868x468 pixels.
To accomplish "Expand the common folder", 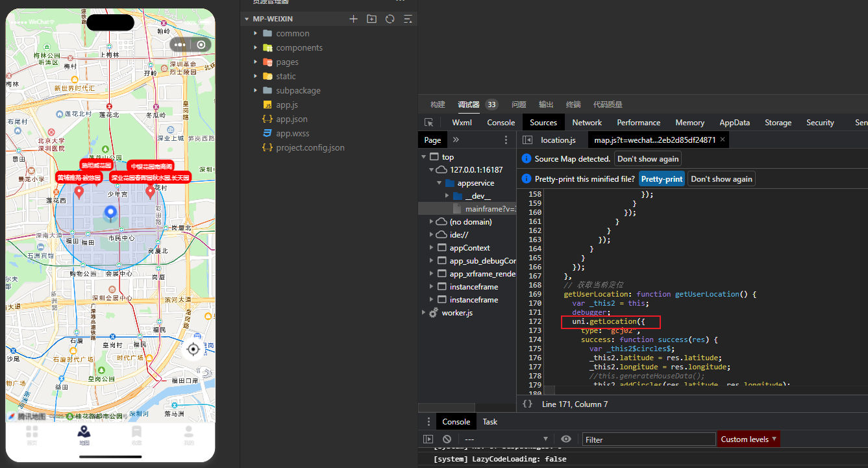I will (x=256, y=33).
